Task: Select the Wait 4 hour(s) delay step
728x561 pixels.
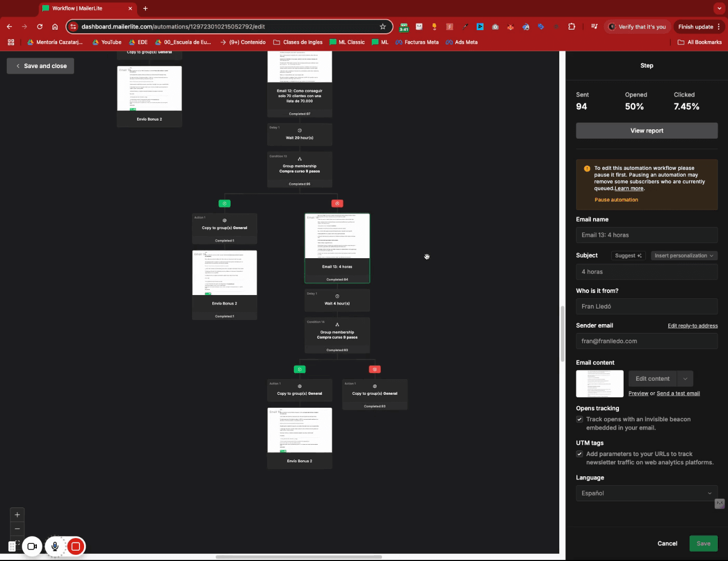Action: click(337, 300)
